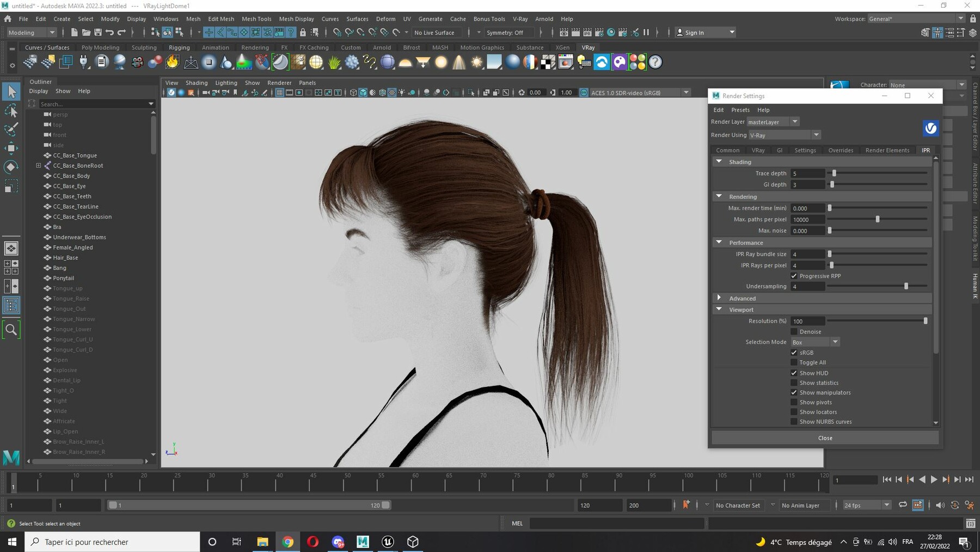This screenshot has width=980, height=552.
Task: Click the Save Scene icon
Action: point(98,33)
